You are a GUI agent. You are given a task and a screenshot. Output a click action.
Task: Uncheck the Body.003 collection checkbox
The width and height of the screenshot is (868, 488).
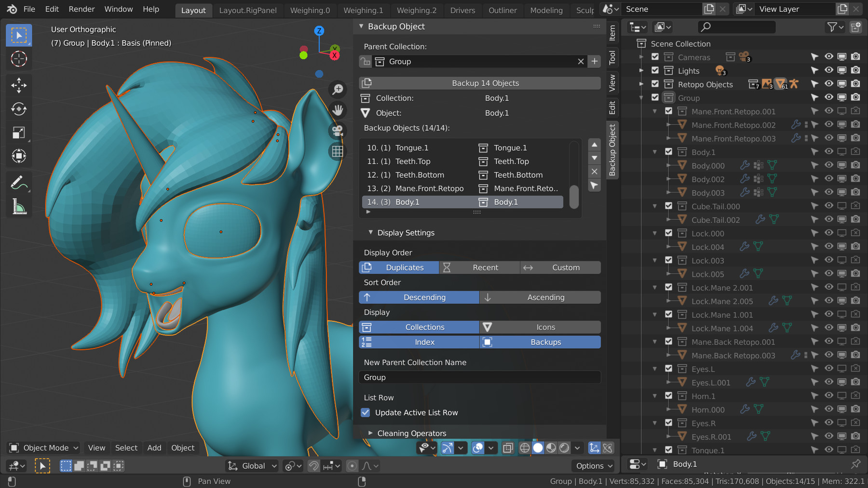[669, 192]
